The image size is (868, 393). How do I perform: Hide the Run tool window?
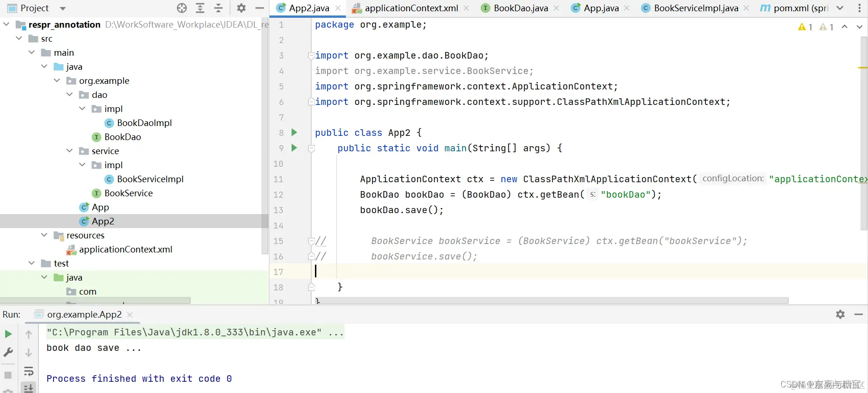859,314
